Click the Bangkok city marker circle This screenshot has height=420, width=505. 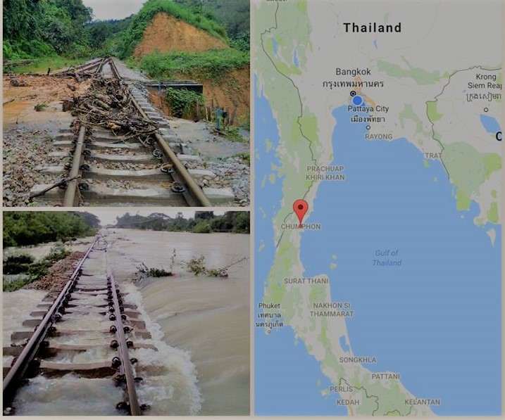(x=354, y=94)
